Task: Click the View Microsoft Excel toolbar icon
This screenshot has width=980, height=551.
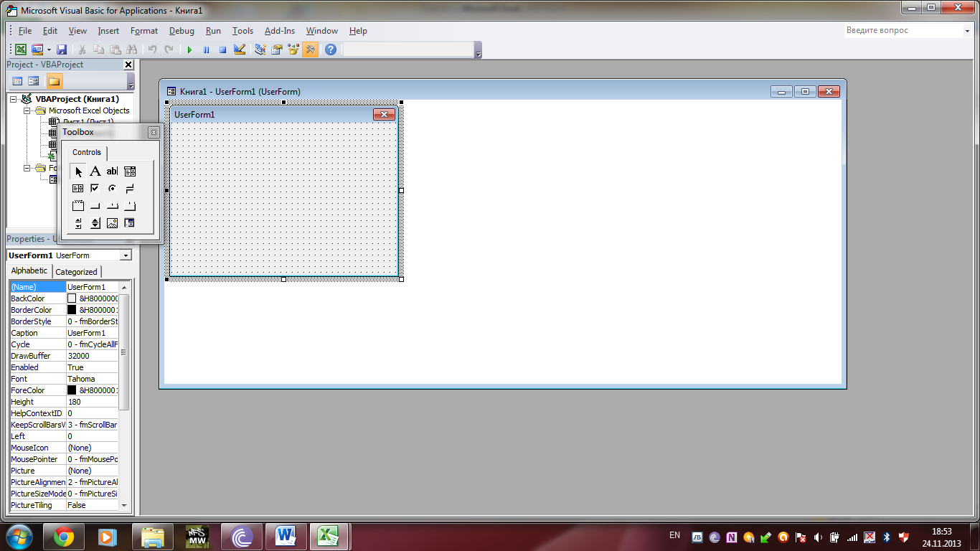Action: tap(21, 50)
